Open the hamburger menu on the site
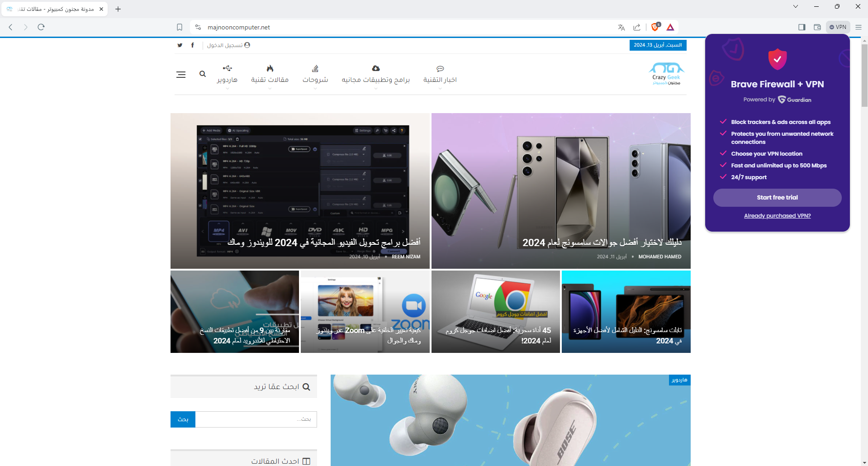Screen dimensions: 868x466 (x=181, y=75)
